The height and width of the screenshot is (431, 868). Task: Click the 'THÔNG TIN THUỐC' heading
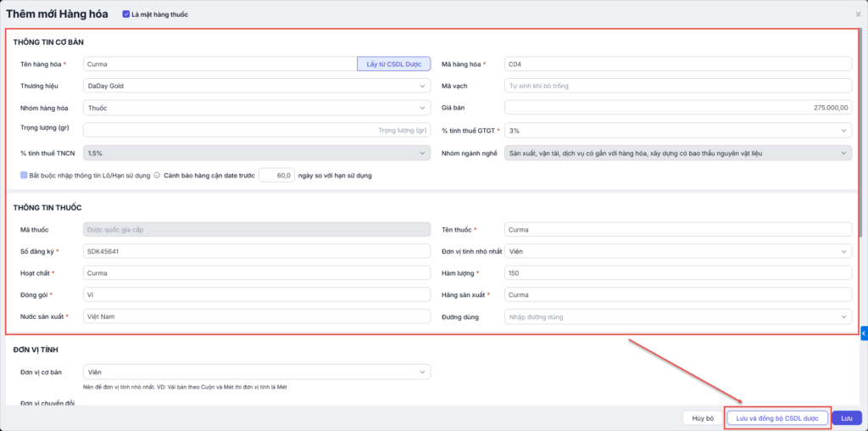click(x=47, y=208)
